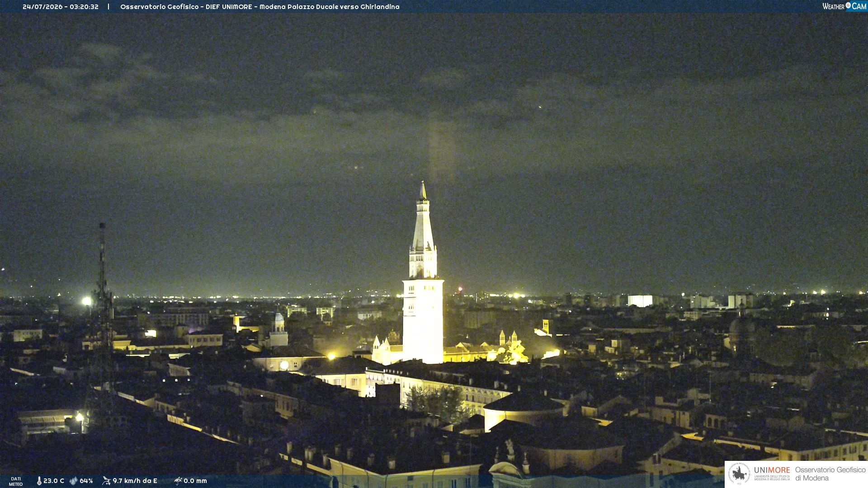
Task: Click the UNIMORE wordmark text
Action: [x=772, y=470]
